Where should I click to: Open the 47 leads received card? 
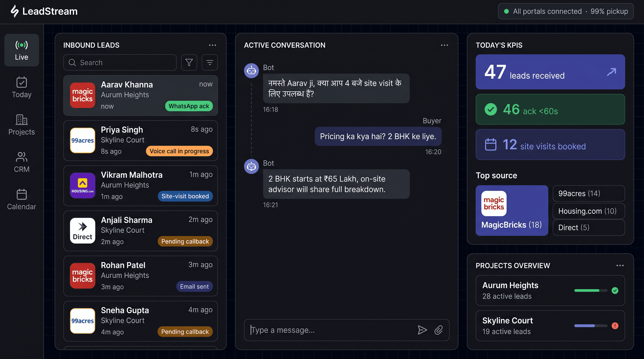pyautogui.click(x=550, y=72)
